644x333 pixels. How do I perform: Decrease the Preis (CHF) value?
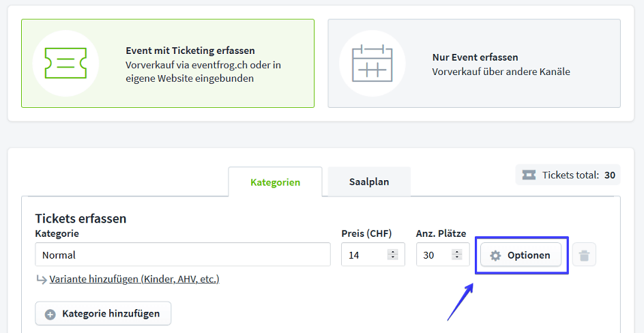tap(392, 258)
